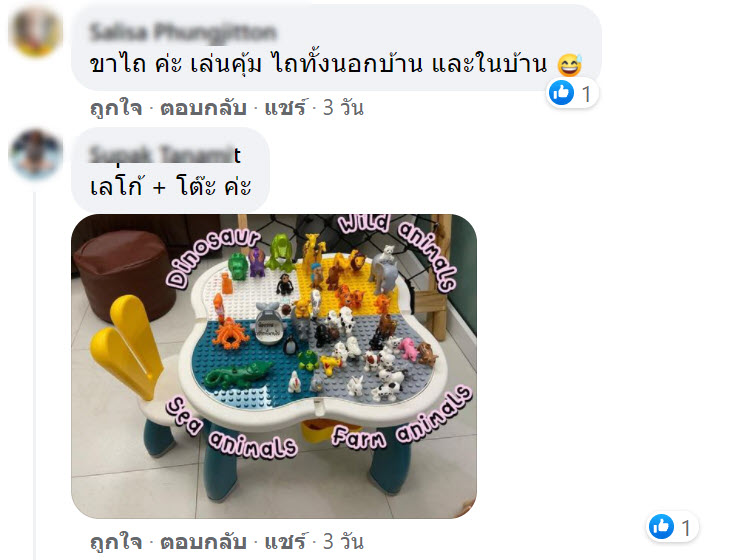Click ตอบกลับ under the first comment
This screenshot has width=749, height=560.
click(x=203, y=108)
